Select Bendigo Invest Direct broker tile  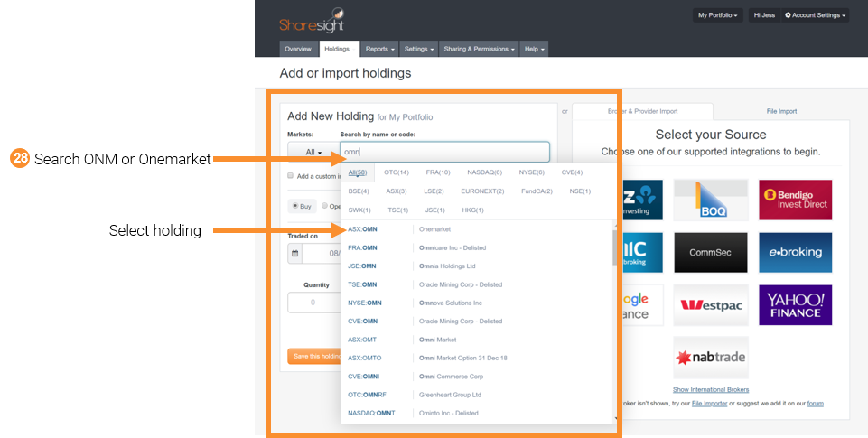click(796, 200)
